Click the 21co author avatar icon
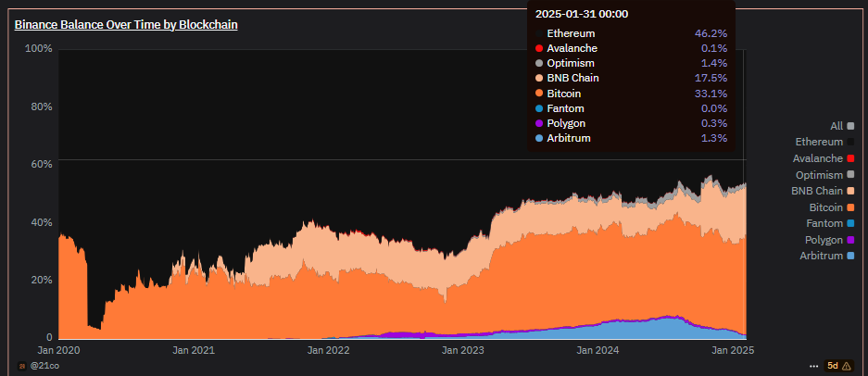Viewport: 868px width, 376px height. (x=22, y=366)
